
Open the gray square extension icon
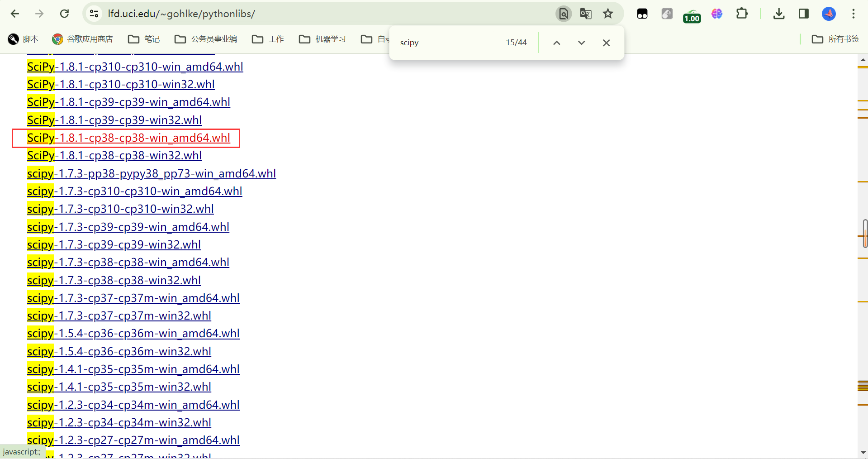pos(667,14)
